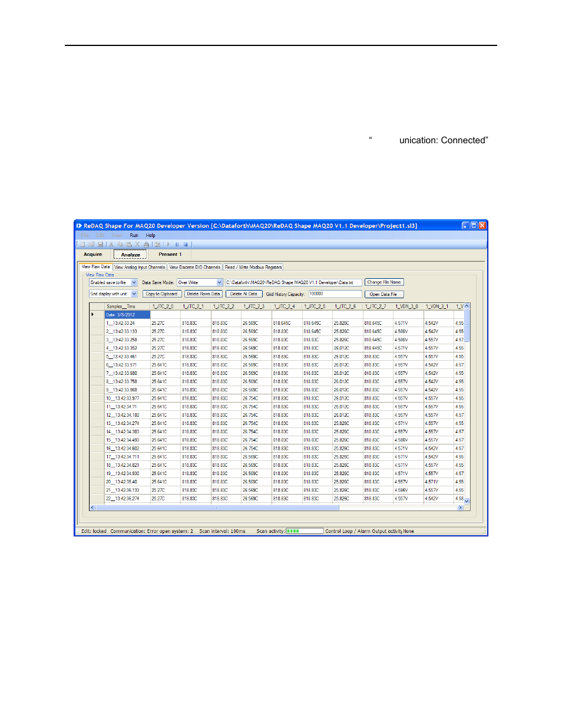Click the grid vertical scrollbar down arrow
Image resolution: width=562 pixels, height=728 pixels.
[x=467, y=501]
